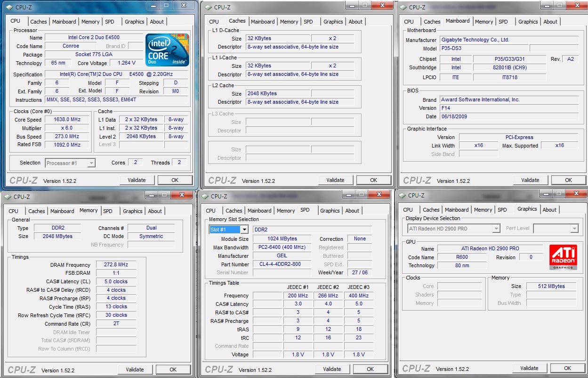Screen dimensions: 588x378
Task: Close the CPU-Z window showing L1 D-Cache
Action: [x=382, y=6]
